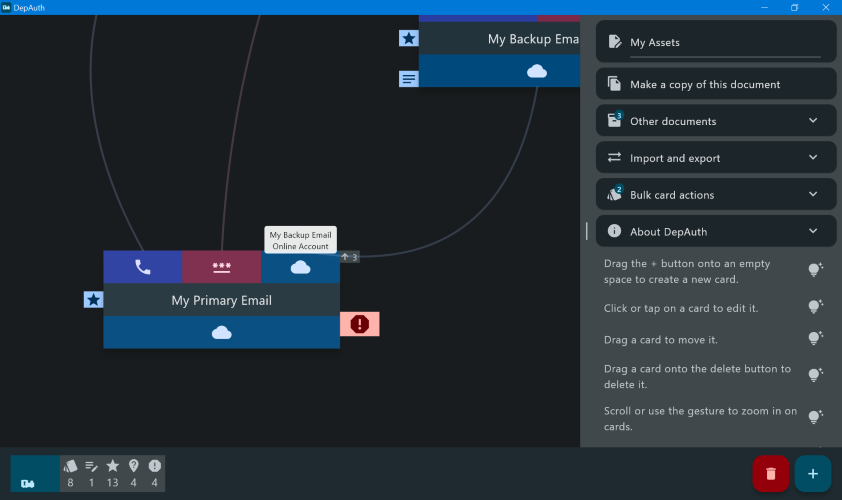Image resolution: width=842 pixels, height=500 pixels.
Task: Click the red delete trash button
Action: 771,473
